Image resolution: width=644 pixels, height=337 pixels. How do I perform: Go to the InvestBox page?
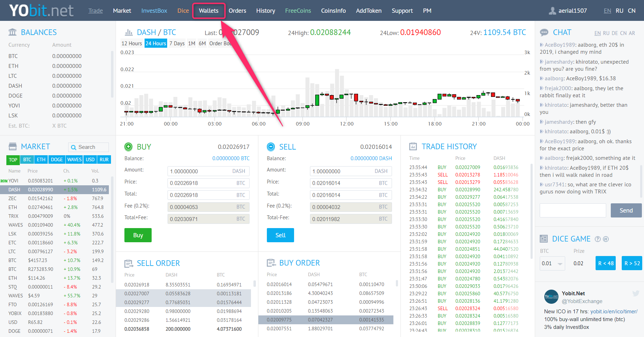click(154, 11)
